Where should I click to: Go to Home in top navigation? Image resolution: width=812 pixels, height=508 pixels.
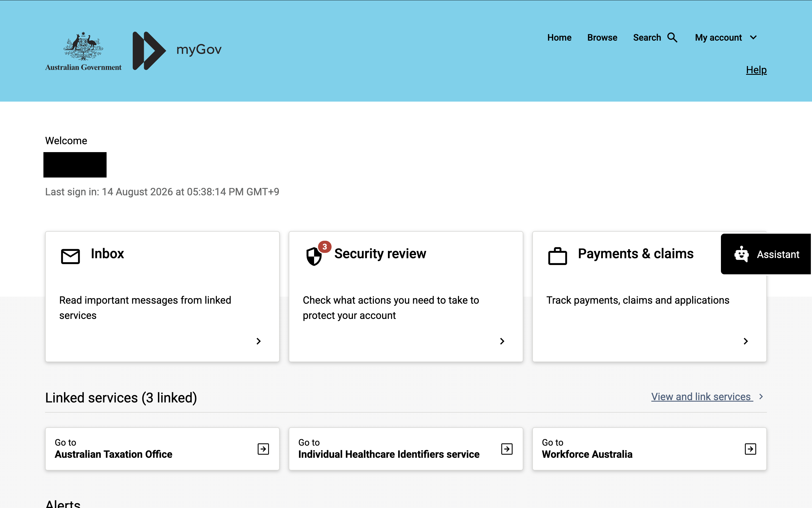coord(559,38)
